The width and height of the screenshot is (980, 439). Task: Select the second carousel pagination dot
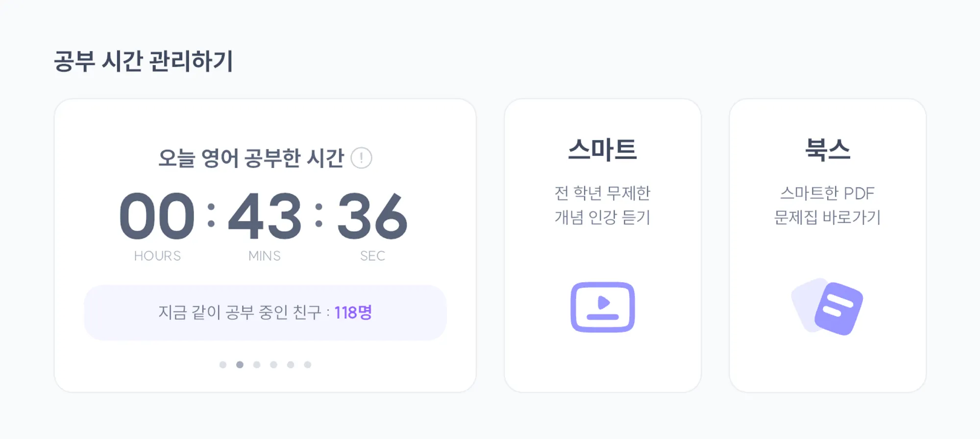[240, 365]
